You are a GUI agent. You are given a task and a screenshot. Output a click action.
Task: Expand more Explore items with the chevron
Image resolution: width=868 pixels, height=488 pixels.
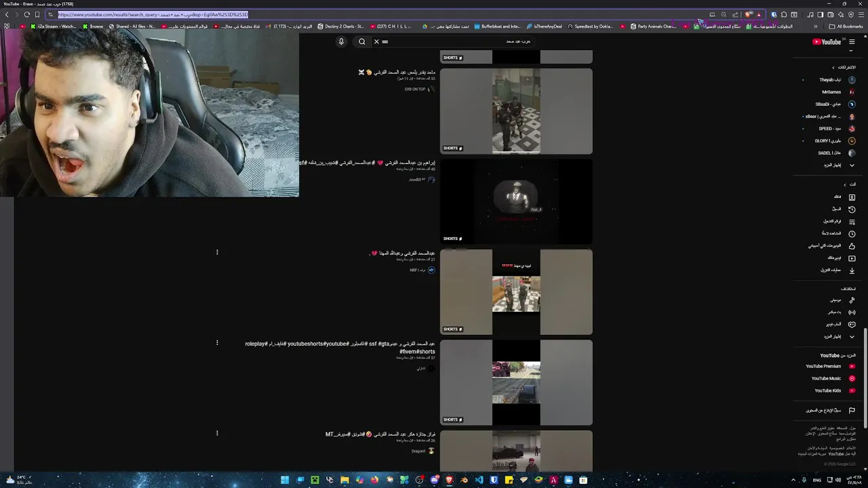(852, 337)
